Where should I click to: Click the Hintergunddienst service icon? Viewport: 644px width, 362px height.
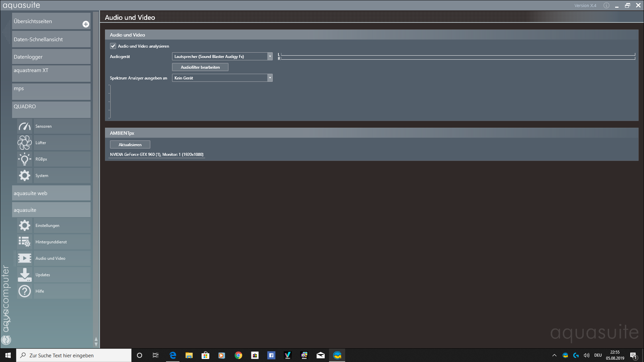[x=24, y=242]
